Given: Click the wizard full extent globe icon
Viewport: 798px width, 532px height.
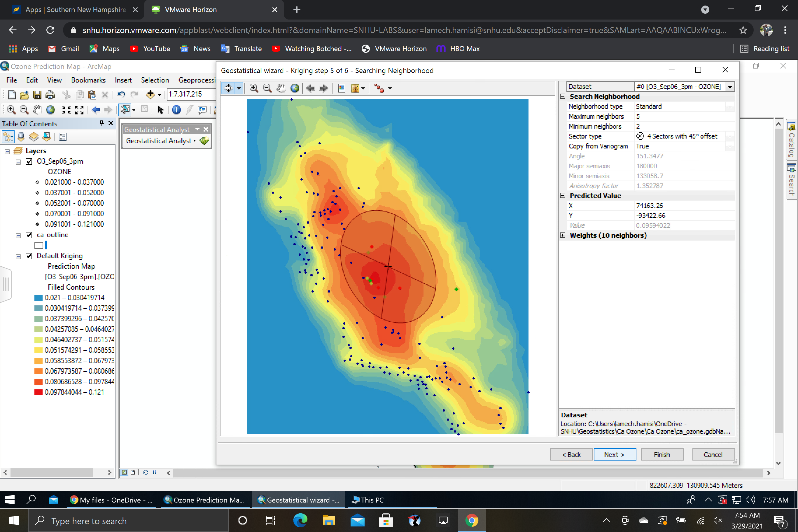Looking at the screenshot, I should (x=295, y=88).
